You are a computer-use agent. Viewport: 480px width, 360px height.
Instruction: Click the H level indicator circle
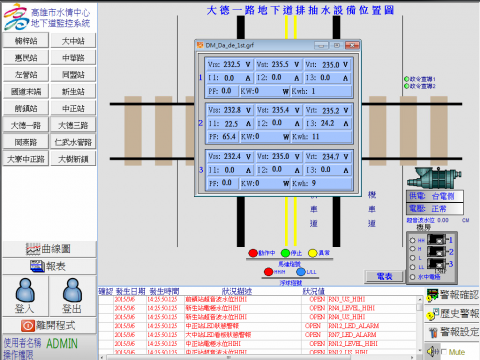(x=413, y=249)
